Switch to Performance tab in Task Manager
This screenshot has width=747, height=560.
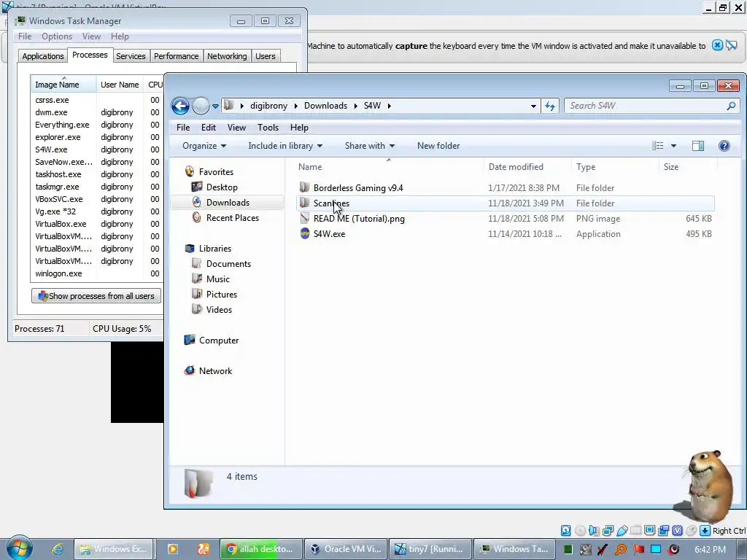tap(176, 56)
